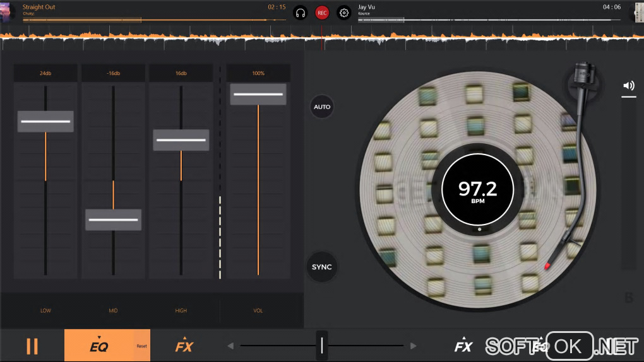This screenshot has height=362, width=644.
Task: Open headphones pre-cueing options
Action: [x=301, y=13]
